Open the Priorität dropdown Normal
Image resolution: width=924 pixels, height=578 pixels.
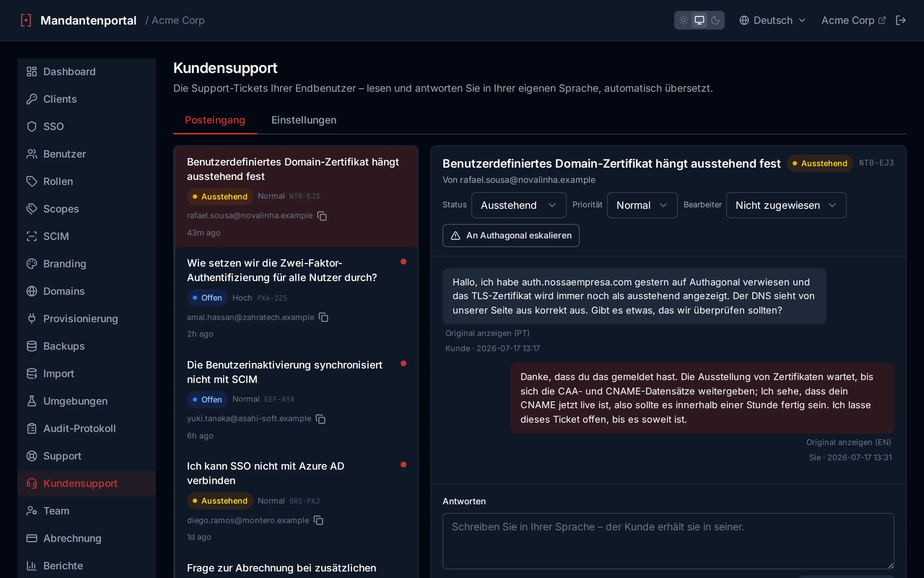pyautogui.click(x=642, y=205)
